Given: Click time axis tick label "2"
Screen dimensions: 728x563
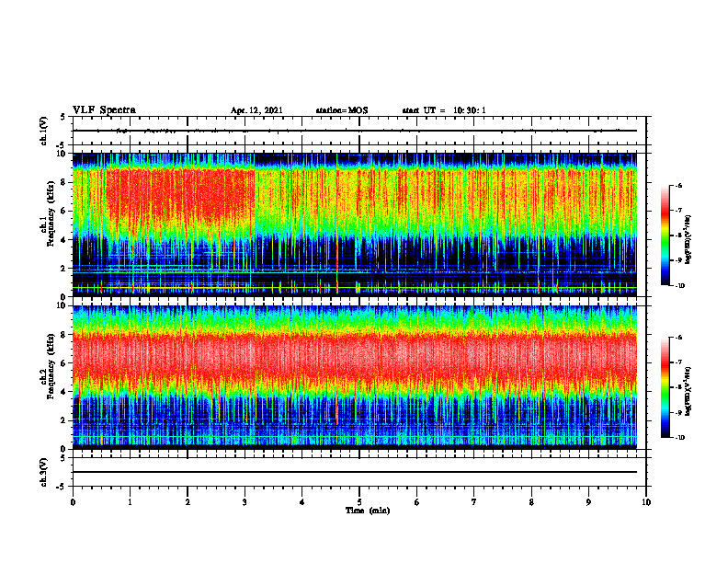Looking at the screenshot, I should click(188, 502).
